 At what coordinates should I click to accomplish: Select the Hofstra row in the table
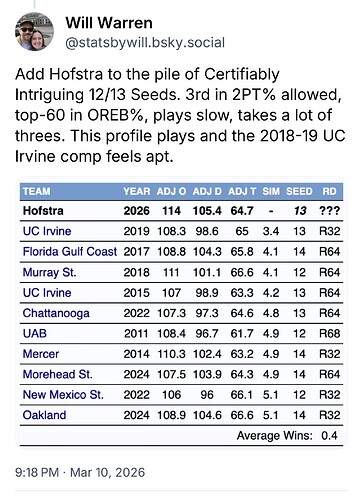click(x=181, y=211)
